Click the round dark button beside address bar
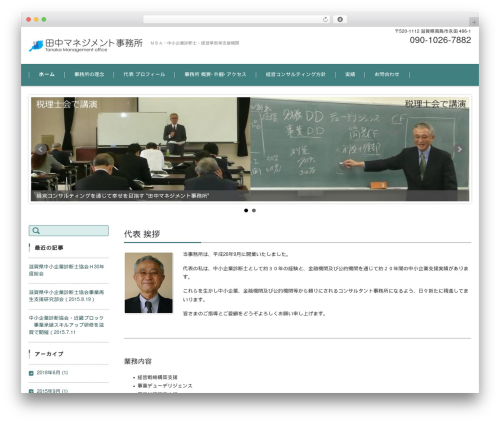The width and height of the screenshot is (500, 423). 340,20
